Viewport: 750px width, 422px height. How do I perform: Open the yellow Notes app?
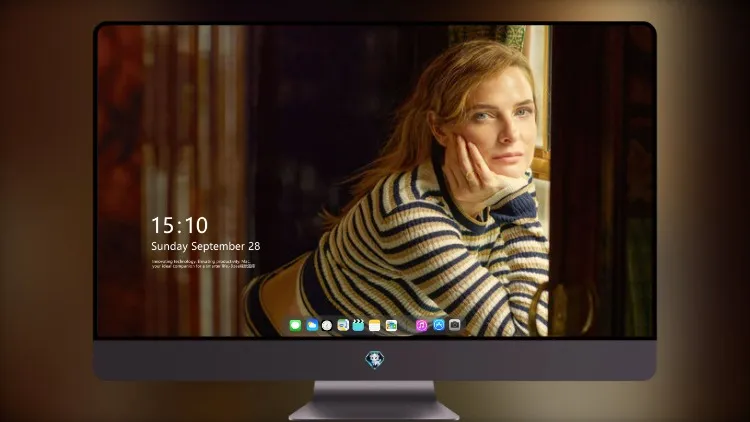375,325
